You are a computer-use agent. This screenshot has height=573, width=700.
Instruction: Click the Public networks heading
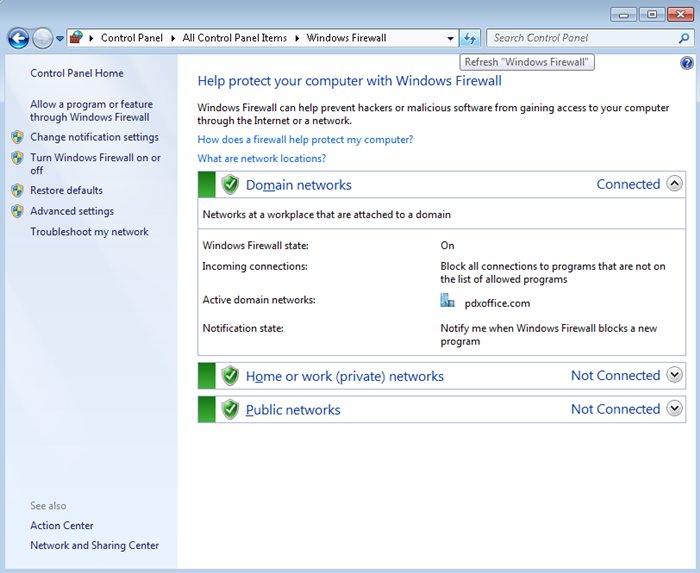(x=293, y=410)
